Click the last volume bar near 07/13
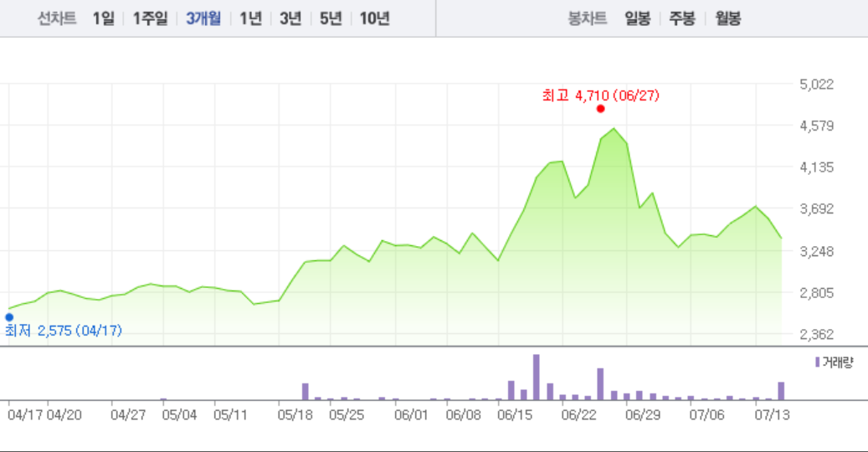This screenshot has width=868, height=452. point(781,391)
